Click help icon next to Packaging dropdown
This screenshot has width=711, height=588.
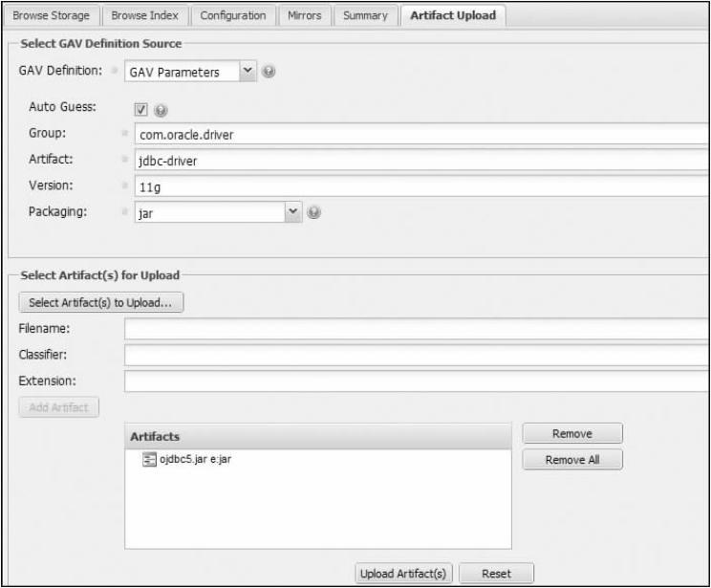coord(312,212)
